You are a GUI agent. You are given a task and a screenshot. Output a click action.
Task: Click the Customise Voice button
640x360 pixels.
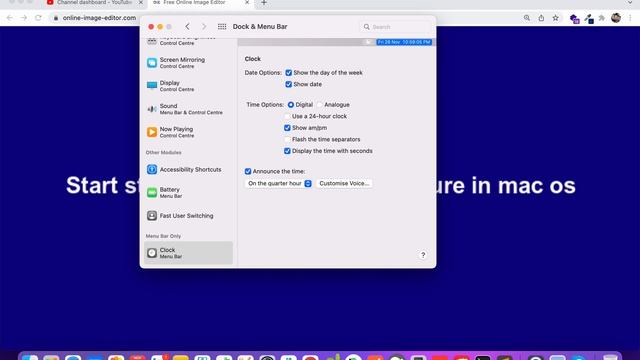click(344, 184)
